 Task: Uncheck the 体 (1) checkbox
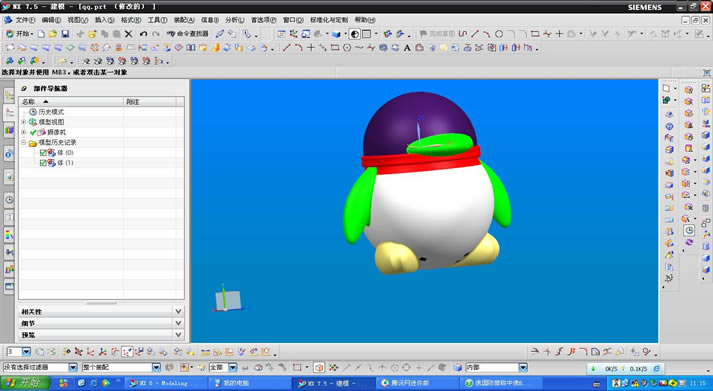(x=43, y=163)
